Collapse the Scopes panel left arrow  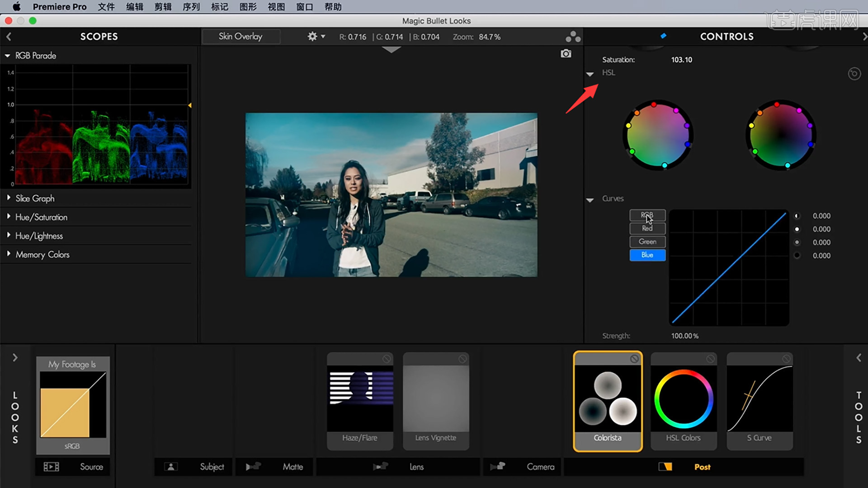pyautogui.click(x=9, y=37)
